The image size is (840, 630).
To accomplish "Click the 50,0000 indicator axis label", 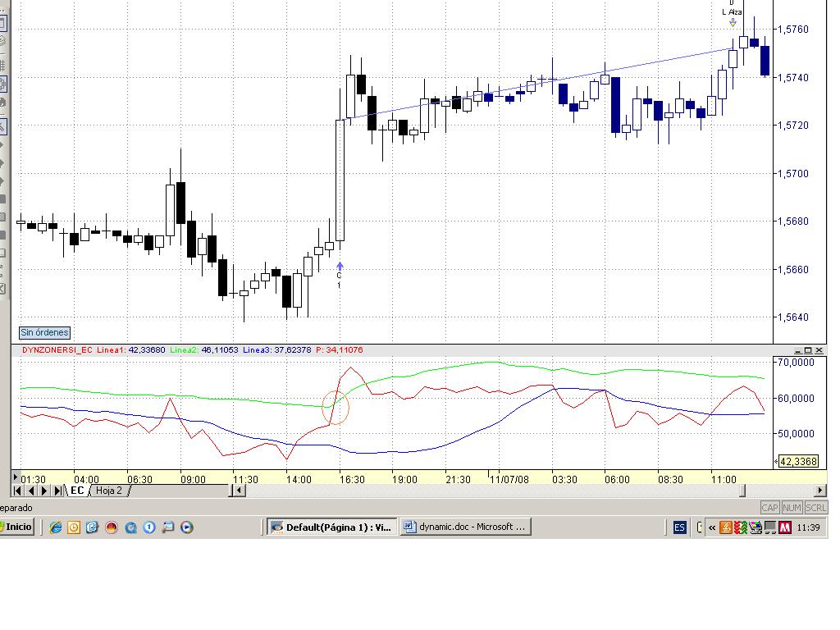I will tap(796, 433).
